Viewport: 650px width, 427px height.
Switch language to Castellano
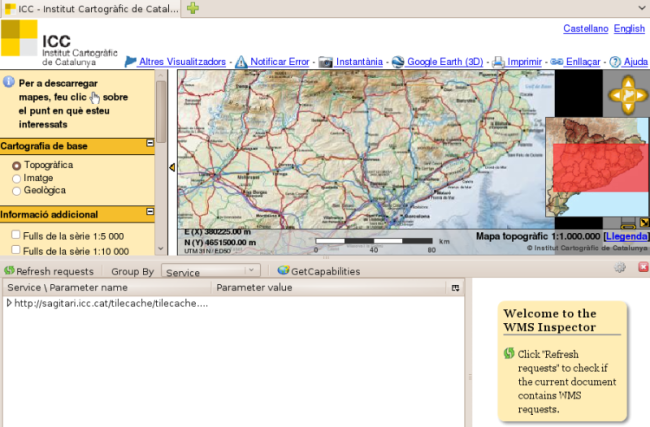(x=584, y=29)
